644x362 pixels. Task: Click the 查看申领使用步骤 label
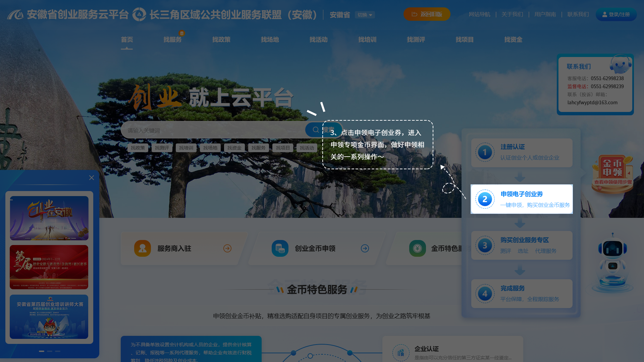click(613, 182)
